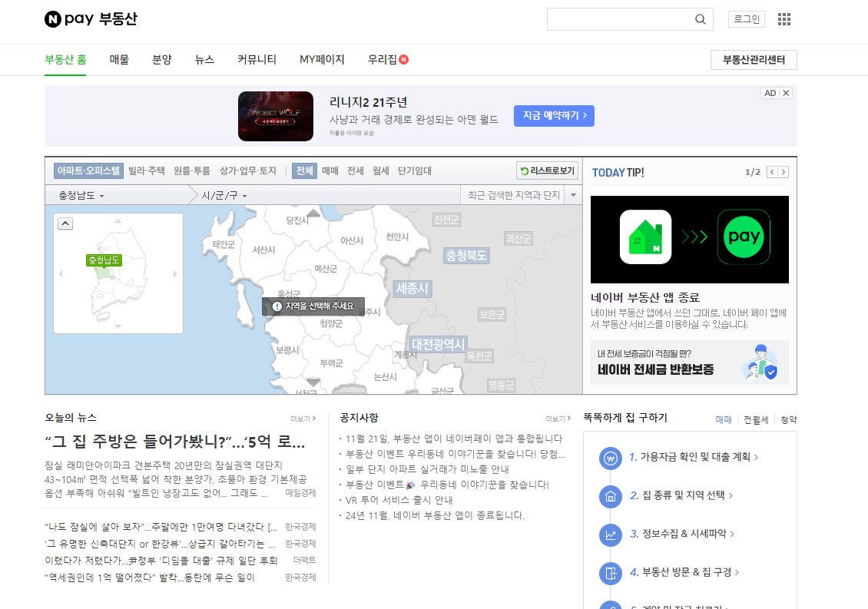
Task: Show the next TODAY TIP slide
Action: click(783, 172)
